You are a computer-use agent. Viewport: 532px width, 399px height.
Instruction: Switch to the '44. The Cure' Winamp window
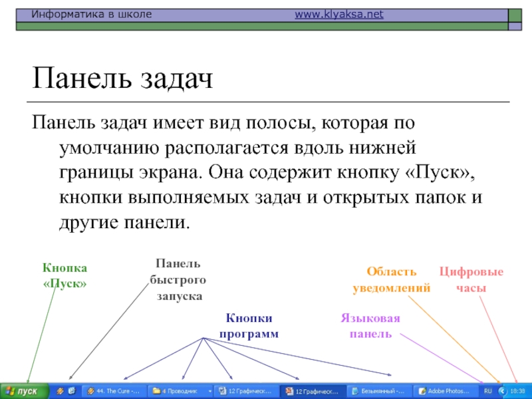coord(112,391)
